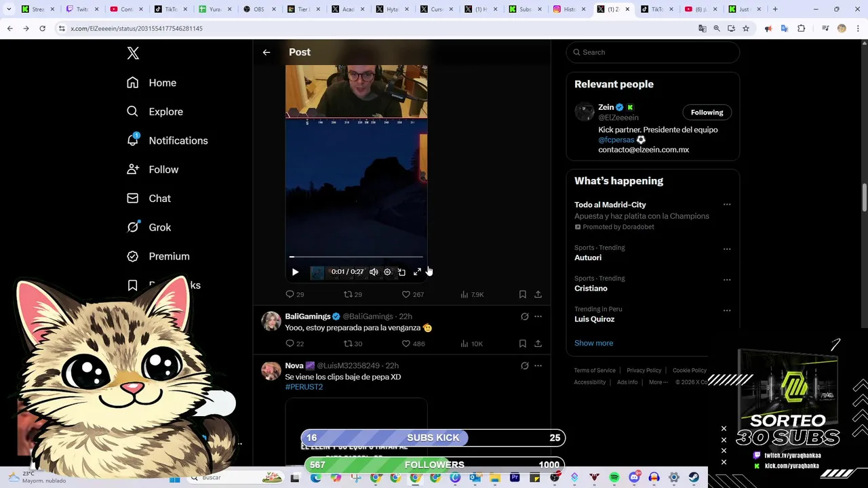868x488 pixels.
Task: Open a new browser tab
Action: point(775,9)
